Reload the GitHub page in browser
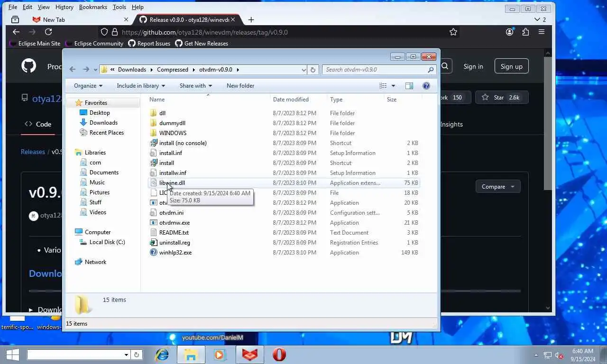 tap(48, 32)
